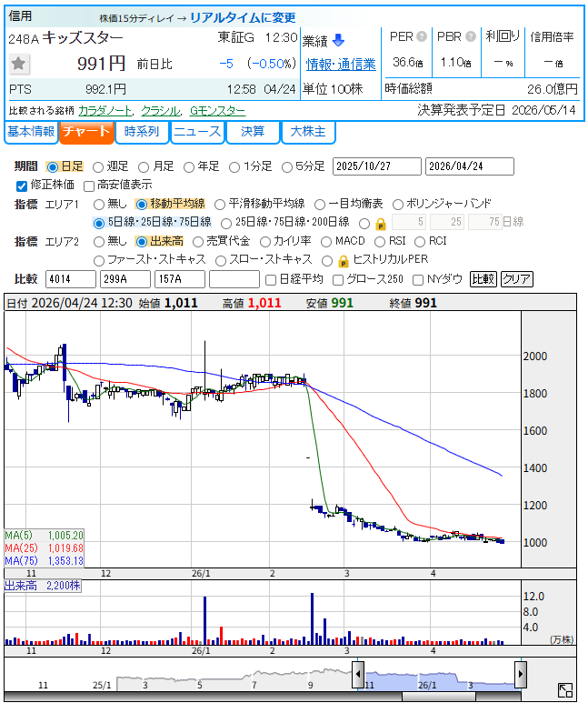588x703 pixels.
Task: Open the PBR help question mark icon
Action: click(x=470, y=36)
